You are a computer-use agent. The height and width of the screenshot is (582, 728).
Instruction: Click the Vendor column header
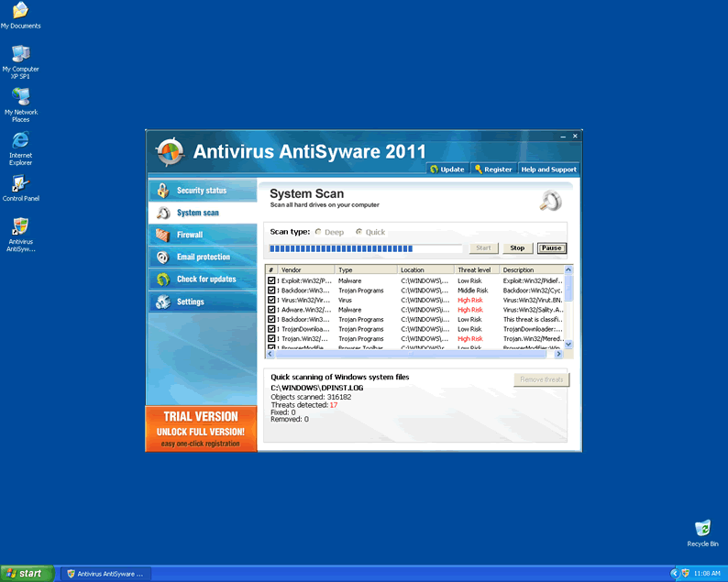pyautogui.click(x=307, y=270)
